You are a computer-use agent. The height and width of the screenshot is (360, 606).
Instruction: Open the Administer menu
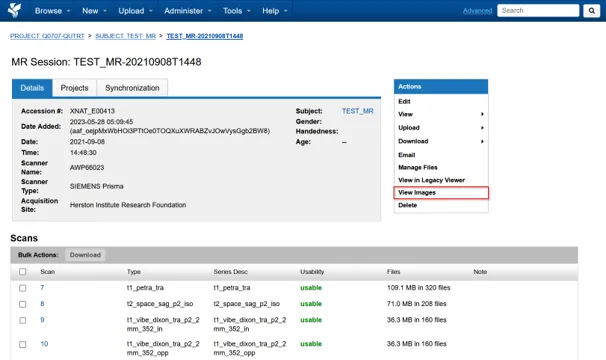click(x=188, y=11)
